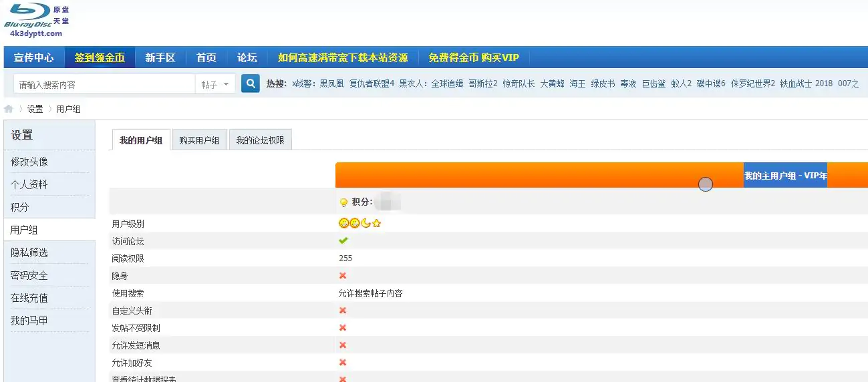Open the 帖子 search type dropdown
This screenshot has width=868, height=382.
215,84
